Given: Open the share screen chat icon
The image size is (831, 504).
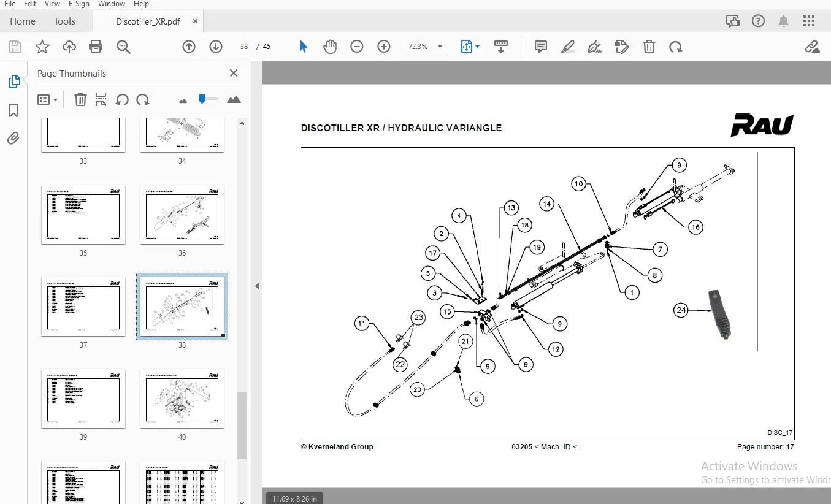Looking at the screenshot, I should 733,21.
